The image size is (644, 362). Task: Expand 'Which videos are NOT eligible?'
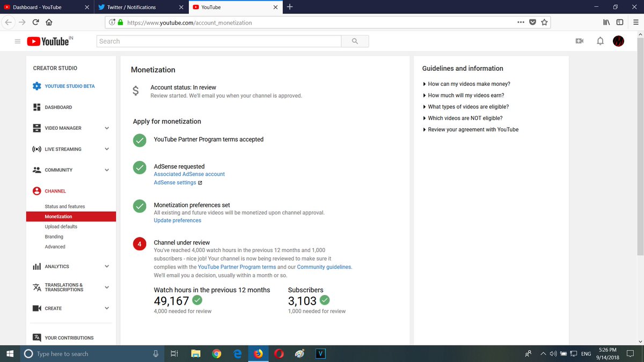[x=463, y=118]
